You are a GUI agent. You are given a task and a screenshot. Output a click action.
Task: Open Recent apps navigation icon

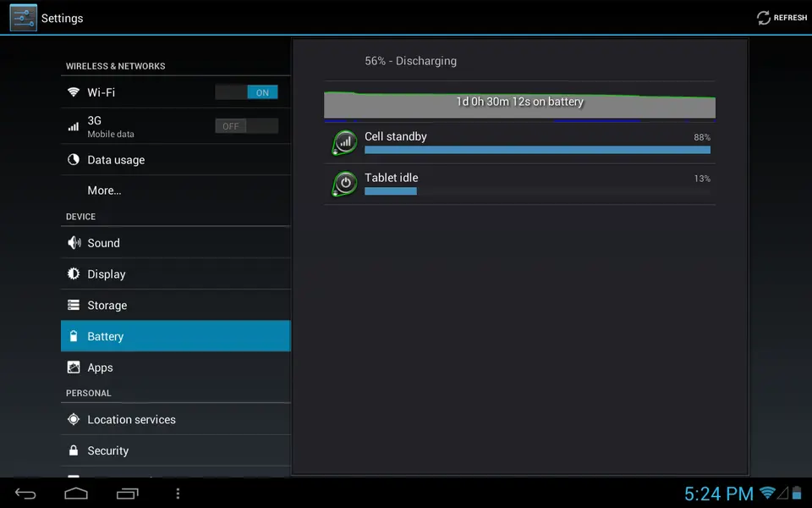(x=128, y=493)
